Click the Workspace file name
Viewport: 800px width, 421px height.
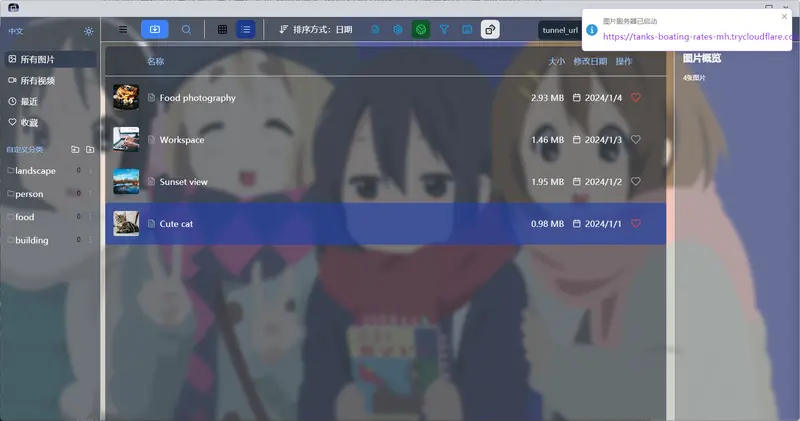point(182,139)
